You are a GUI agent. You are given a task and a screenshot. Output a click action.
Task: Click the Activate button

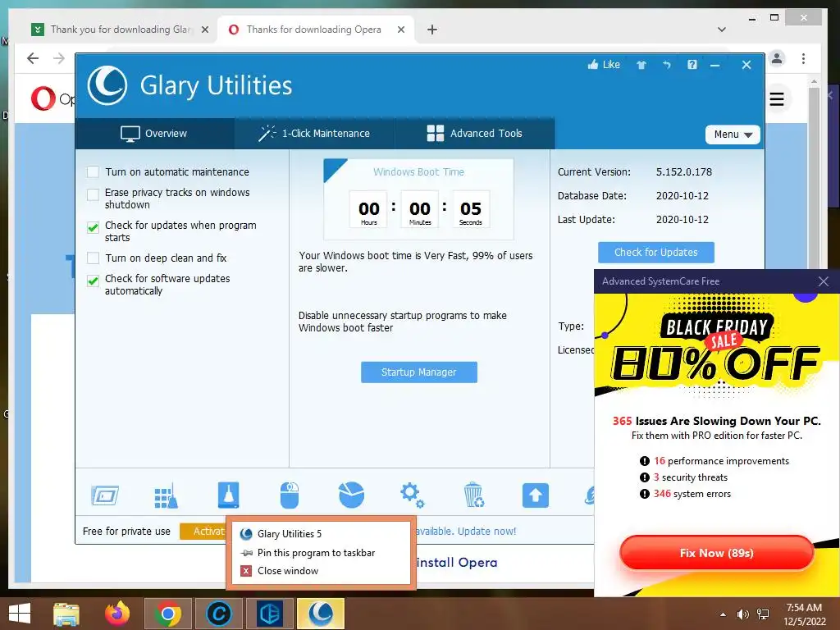pyautogui.click(x=203, y=531)
